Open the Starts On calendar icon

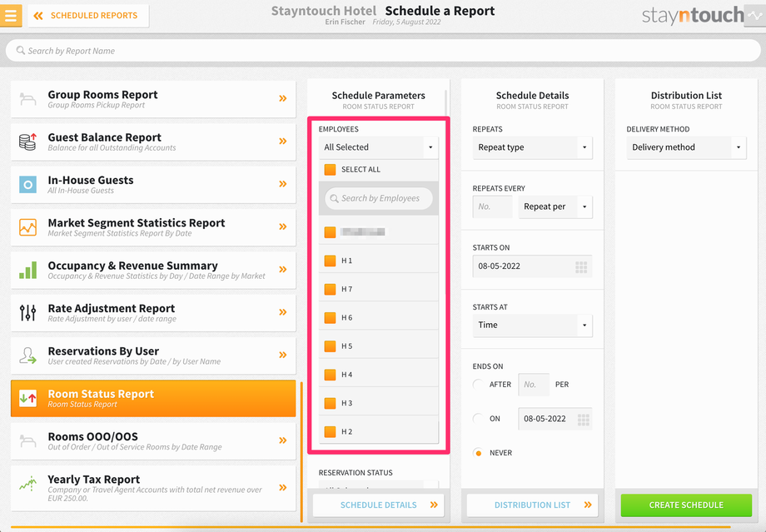pyautogui.click(x=581, y=266)
